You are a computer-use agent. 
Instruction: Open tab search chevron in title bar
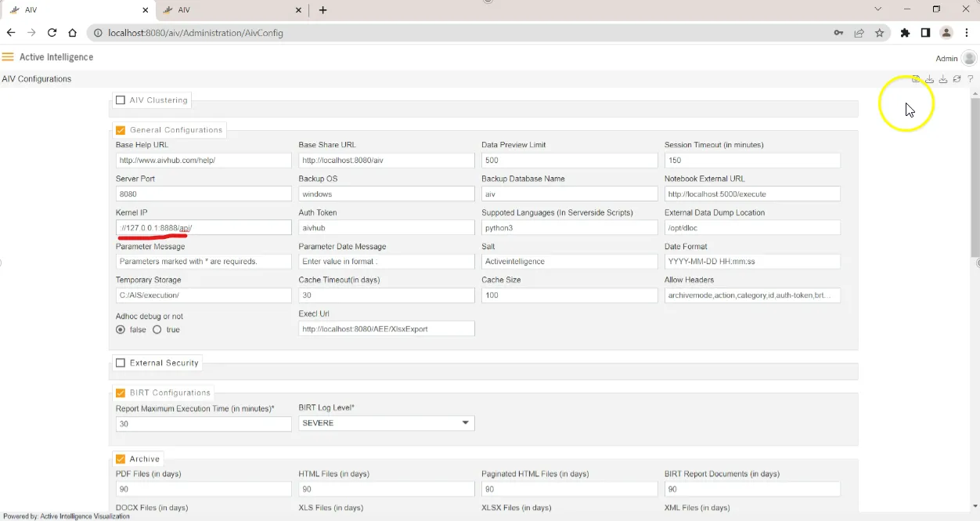pos(878,9)
